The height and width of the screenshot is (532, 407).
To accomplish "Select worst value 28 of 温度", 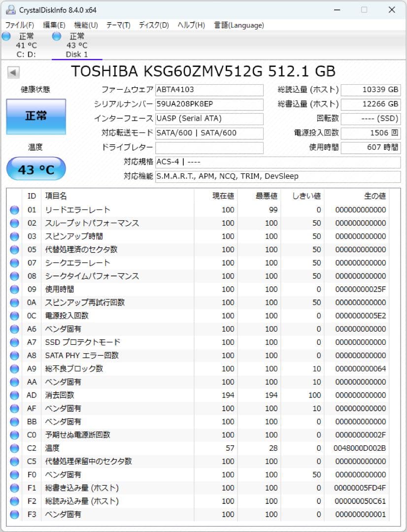I will 273,448.
